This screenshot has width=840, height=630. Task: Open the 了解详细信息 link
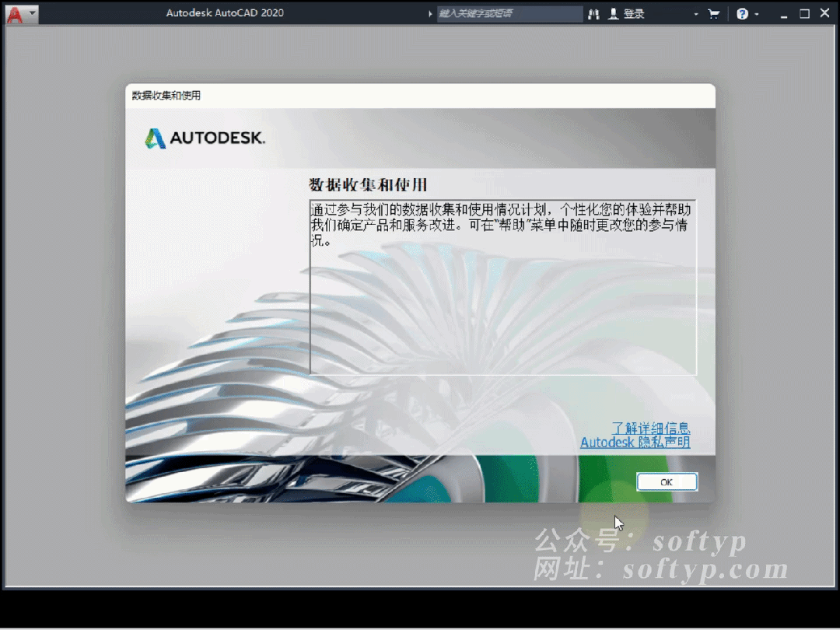[650, 428]
